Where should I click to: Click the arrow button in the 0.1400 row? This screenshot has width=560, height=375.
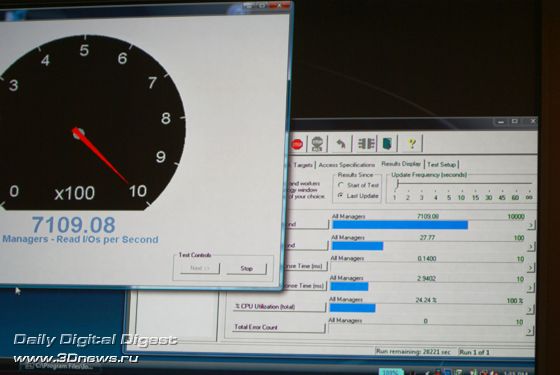tap(530, 267)
